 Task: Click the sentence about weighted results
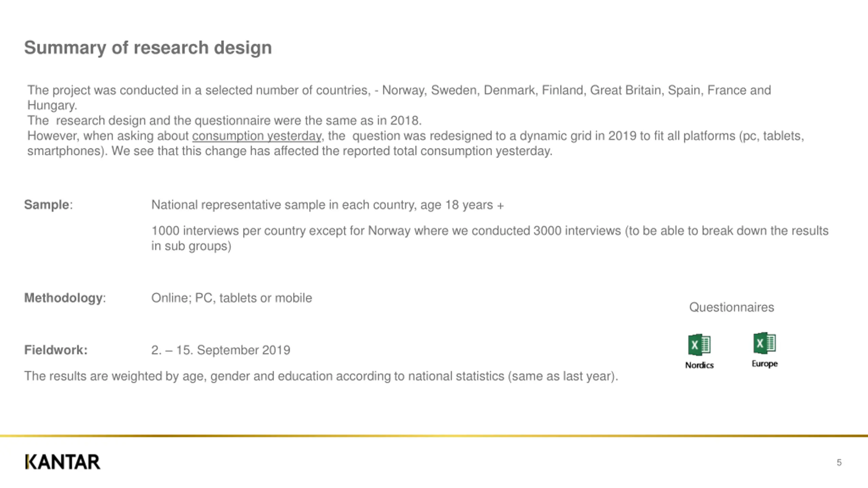tap(321, 376)
